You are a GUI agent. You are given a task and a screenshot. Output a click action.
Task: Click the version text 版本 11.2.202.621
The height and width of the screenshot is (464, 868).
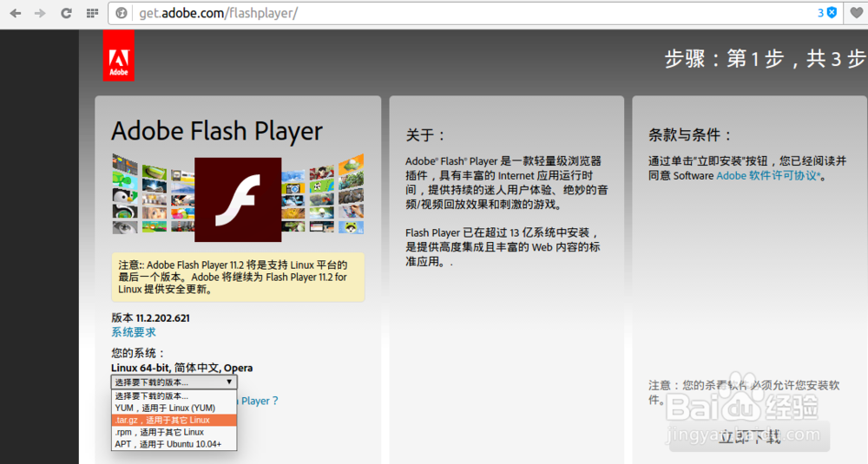coord(150,318)
